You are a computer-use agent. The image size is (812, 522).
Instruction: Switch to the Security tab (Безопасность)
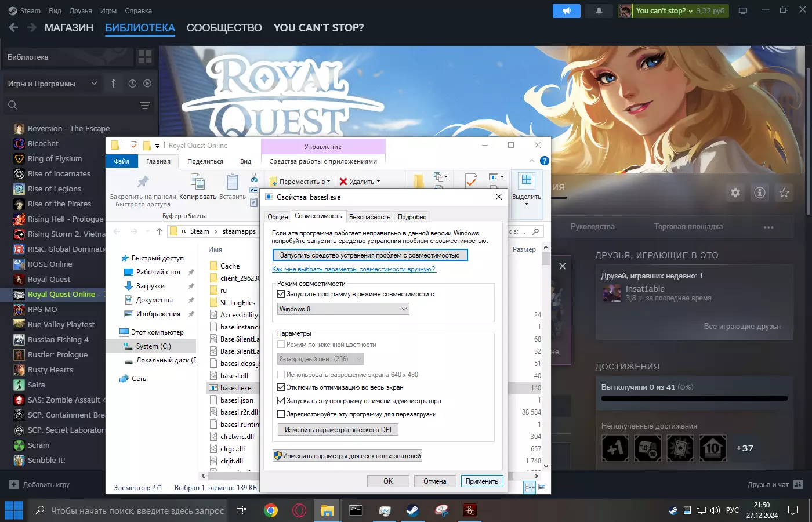pyautogui.click(x=369, y=216)
